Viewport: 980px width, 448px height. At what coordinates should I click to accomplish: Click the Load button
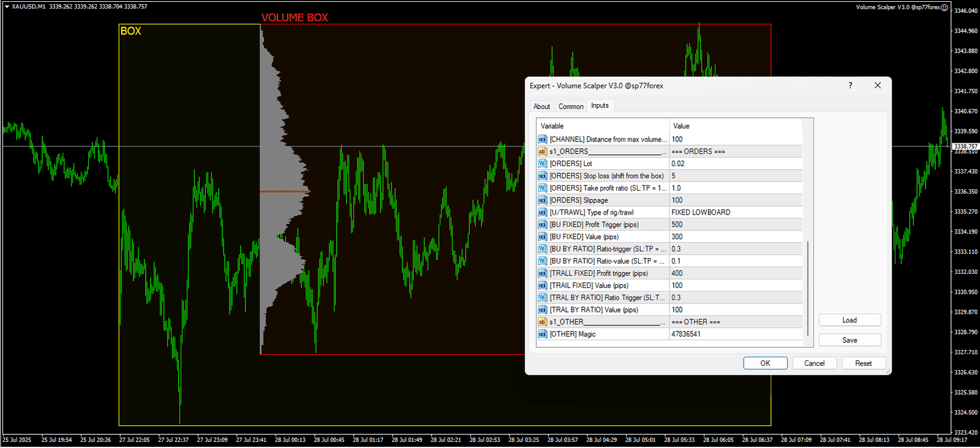point(850,321)
